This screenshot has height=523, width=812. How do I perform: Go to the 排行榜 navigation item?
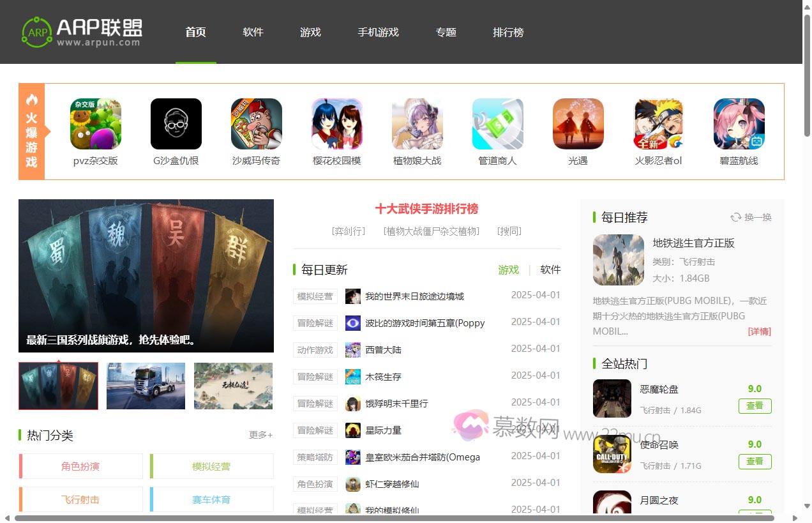508,33
